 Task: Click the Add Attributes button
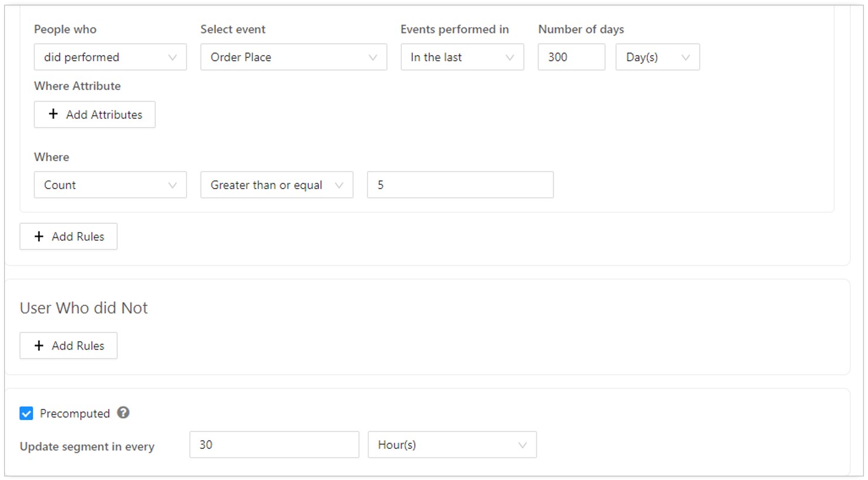(x=95, y=115)
